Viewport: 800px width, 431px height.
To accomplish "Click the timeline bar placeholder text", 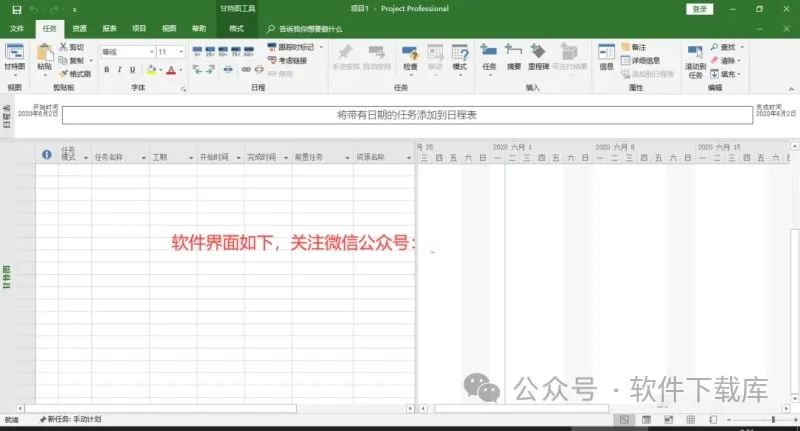I will click(x=407, y=115).
